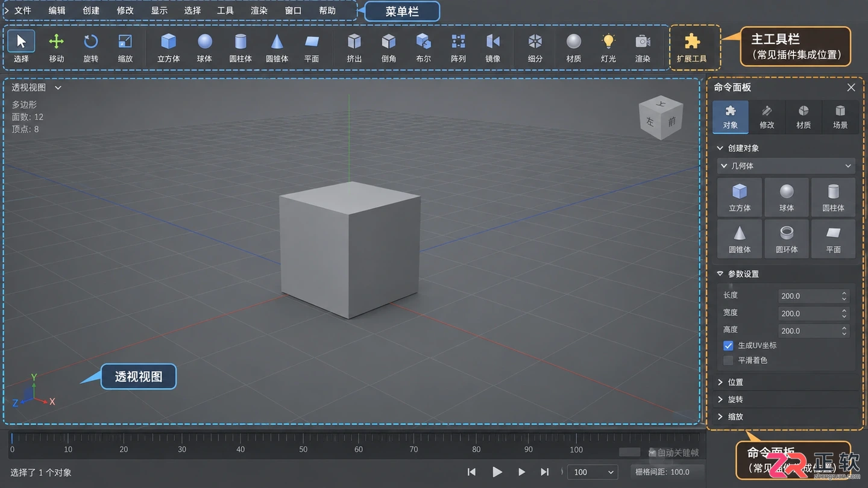Apply the 细分 subdivide tool
The height and width of the screenshot is (488, 868).
535,47
